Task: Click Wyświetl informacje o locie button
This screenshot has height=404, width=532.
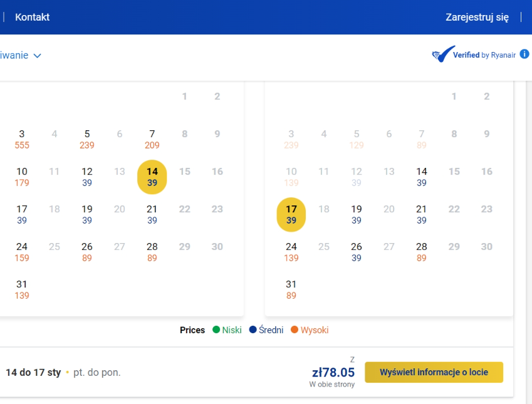Action: point(434,372)
